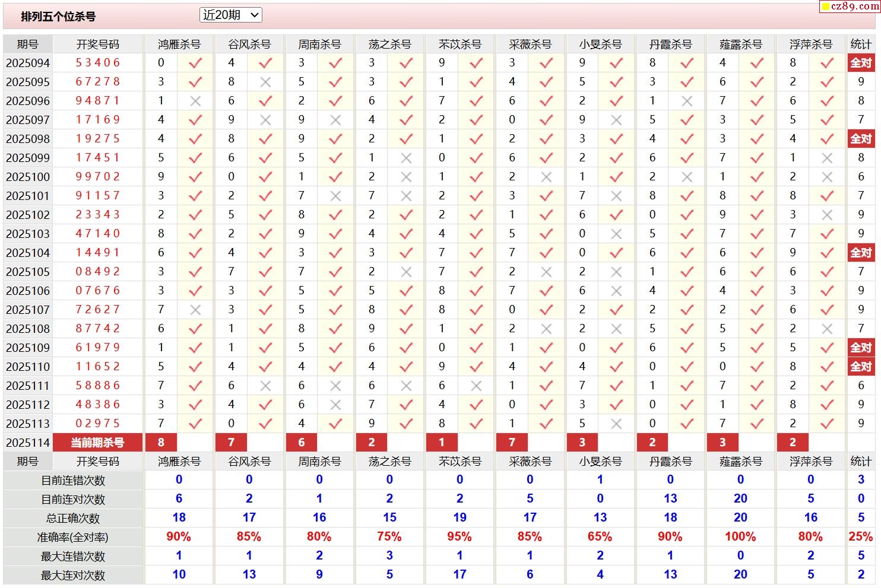
Task: Click the 准确率(全对率) row label
Action: [73, 538]
